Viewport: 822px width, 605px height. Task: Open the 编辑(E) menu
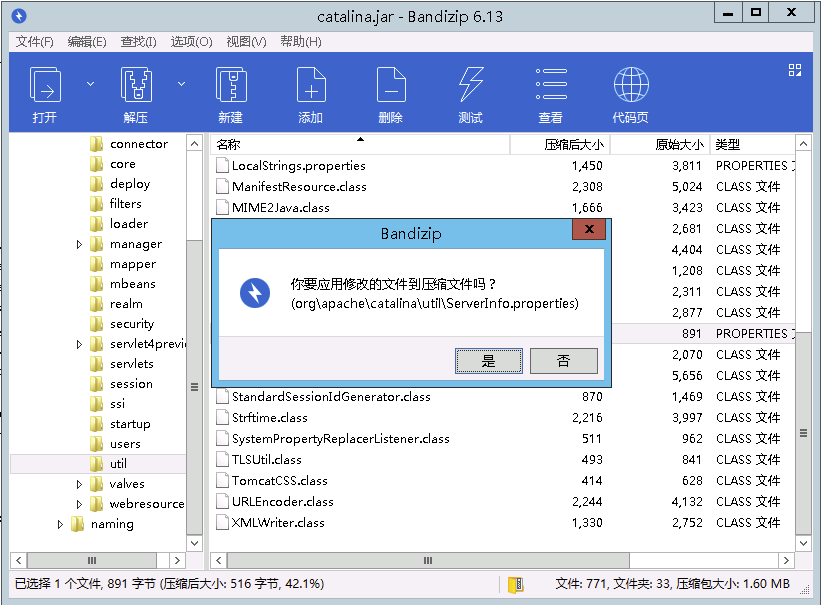click(87, 41)
